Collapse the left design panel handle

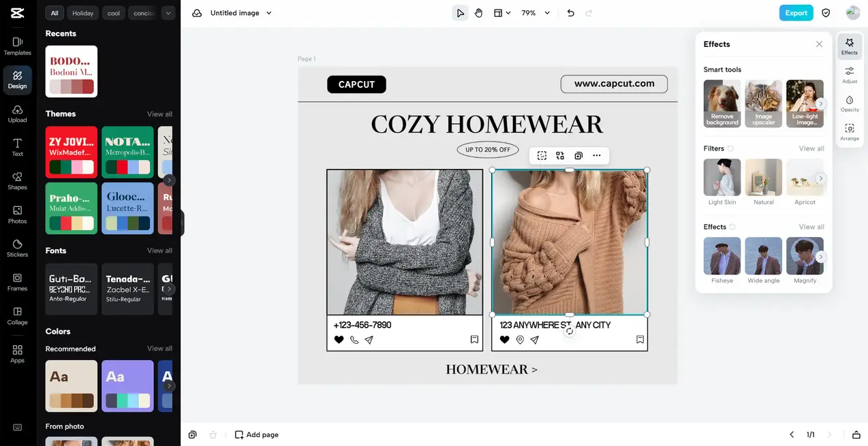pyautogui.click(x=182, y=223)
